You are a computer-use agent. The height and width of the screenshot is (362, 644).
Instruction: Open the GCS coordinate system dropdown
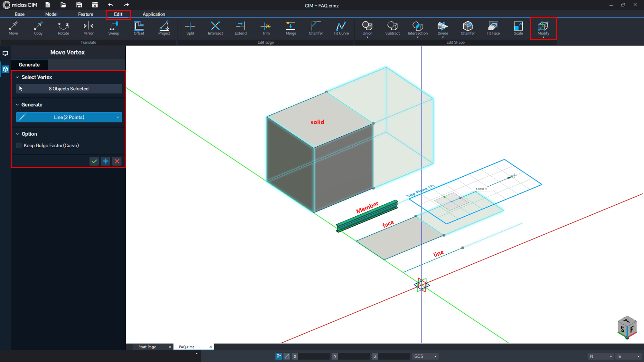pos(425,356)
